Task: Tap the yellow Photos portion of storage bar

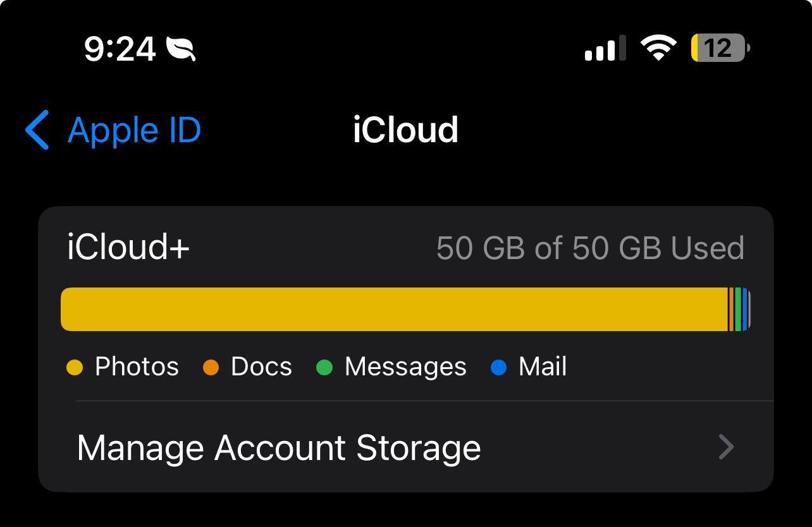Action: click(392, 309)
